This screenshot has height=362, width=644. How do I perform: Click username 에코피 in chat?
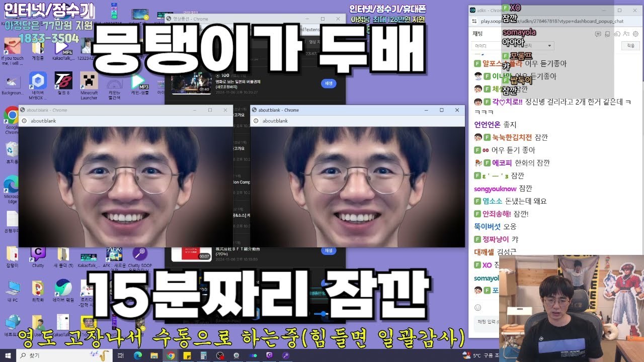point(502,163)
